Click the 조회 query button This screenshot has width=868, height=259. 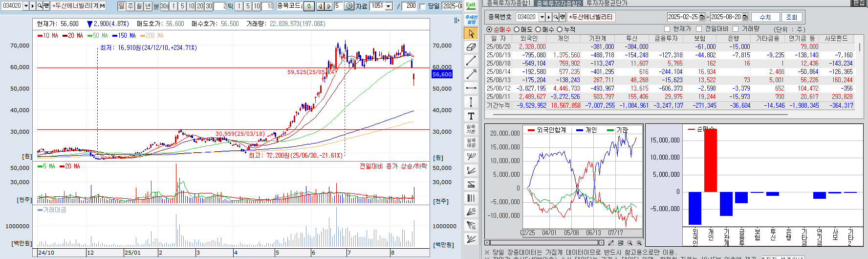791,17
